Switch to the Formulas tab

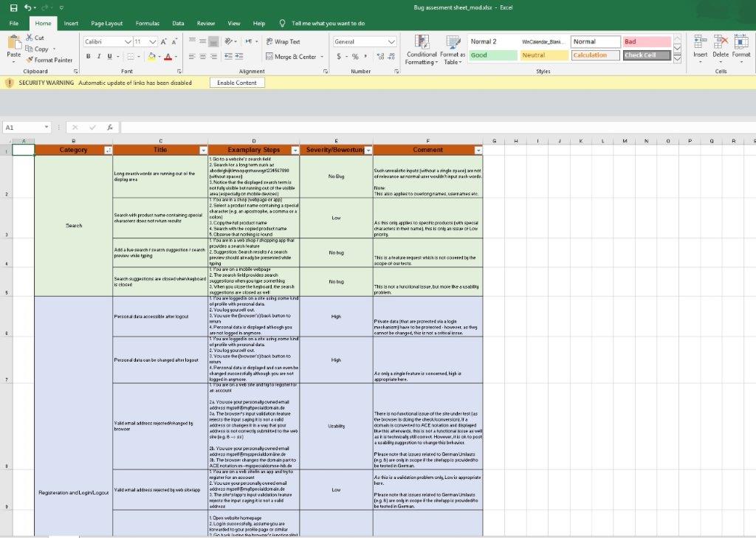147,23
